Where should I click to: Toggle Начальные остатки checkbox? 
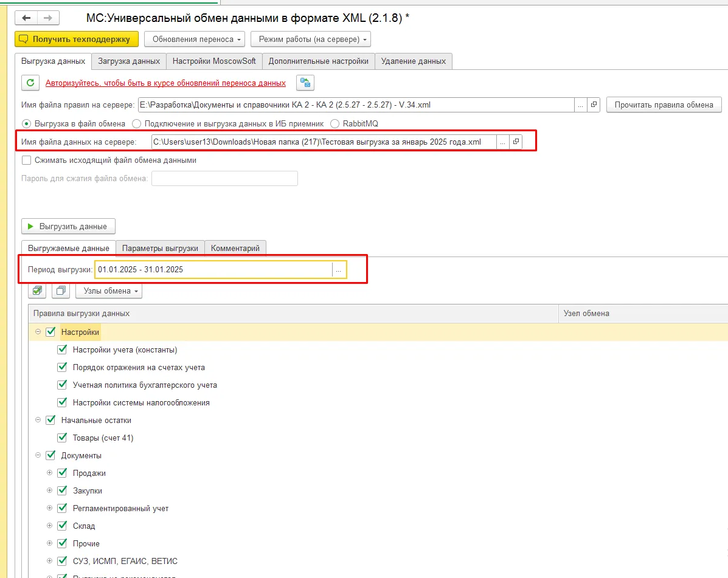(x=50, y=420)
